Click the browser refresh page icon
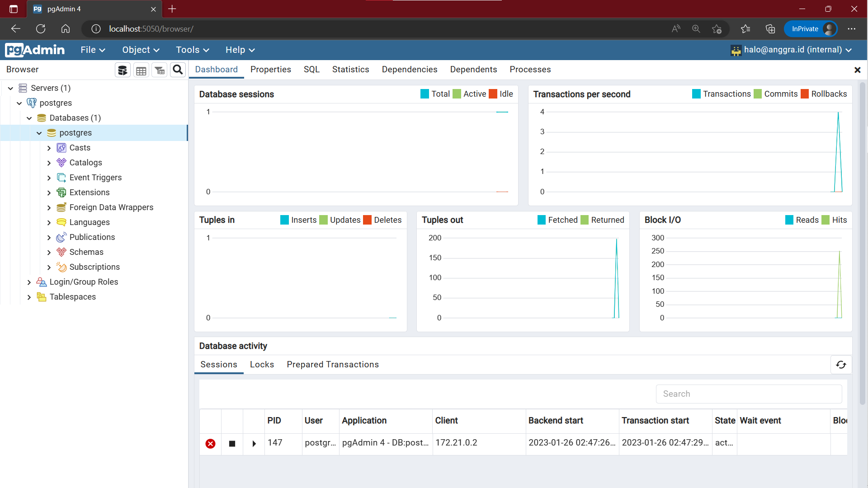This screenshot has width=868, height=488. [x=41, y=29]
